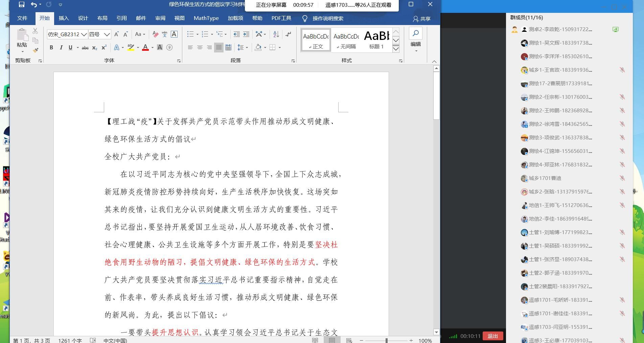Expand the borders dropdown arrow

pyautogui.click(x=280, y=47)
